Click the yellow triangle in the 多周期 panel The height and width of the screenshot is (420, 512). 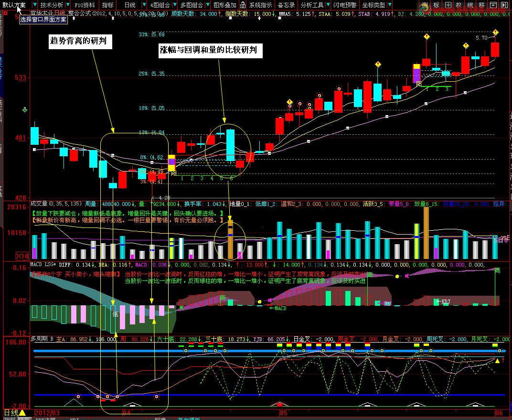coord(498,361)
